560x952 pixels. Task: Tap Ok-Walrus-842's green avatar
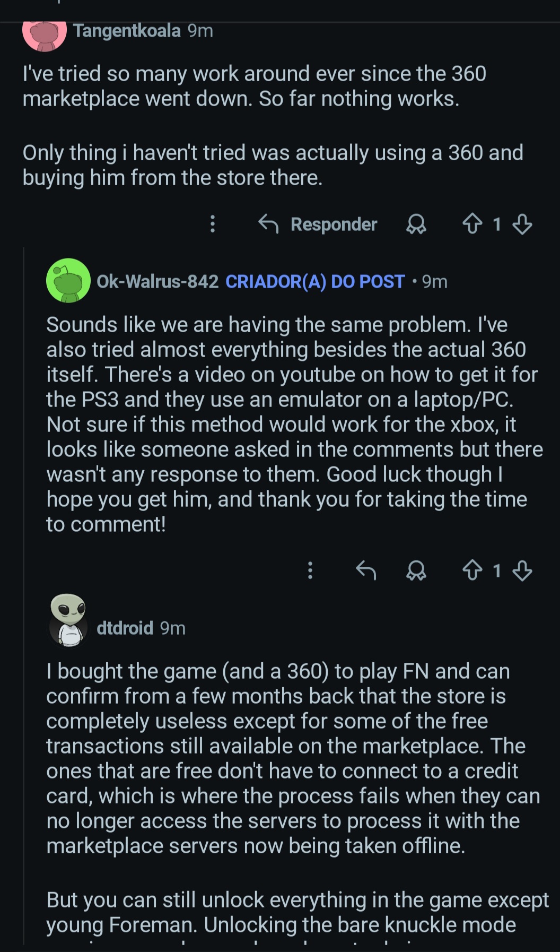pos(68,281)
